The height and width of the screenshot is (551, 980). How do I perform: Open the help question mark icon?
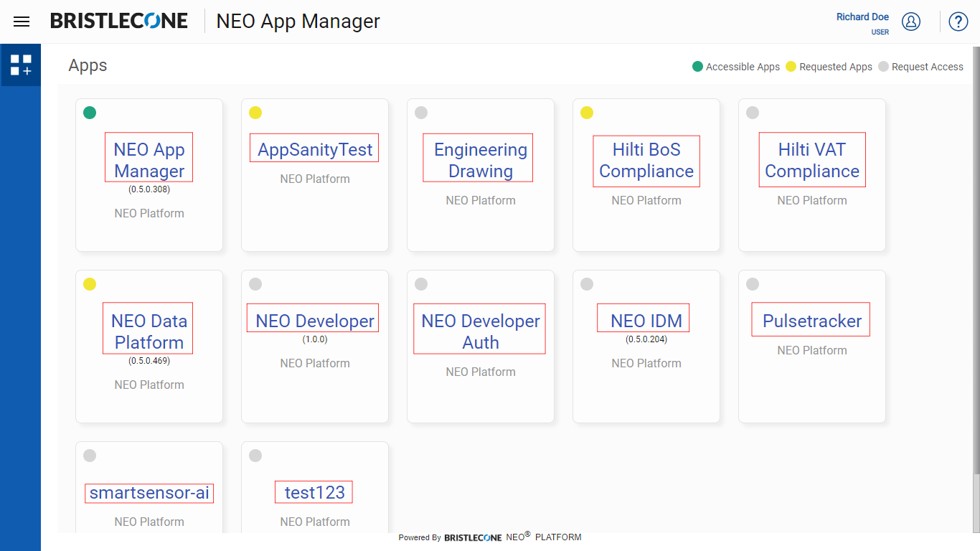point(958,22)
